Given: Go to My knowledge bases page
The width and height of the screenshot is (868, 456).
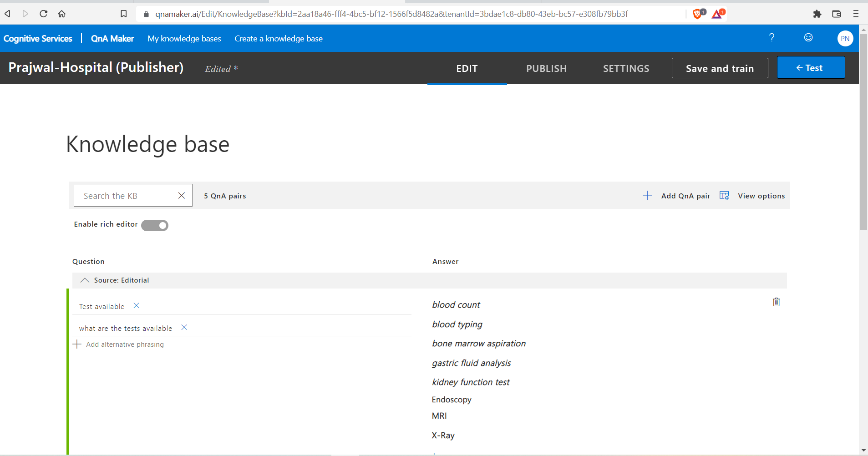Looking at the screenshot, I should coord(184,38).
